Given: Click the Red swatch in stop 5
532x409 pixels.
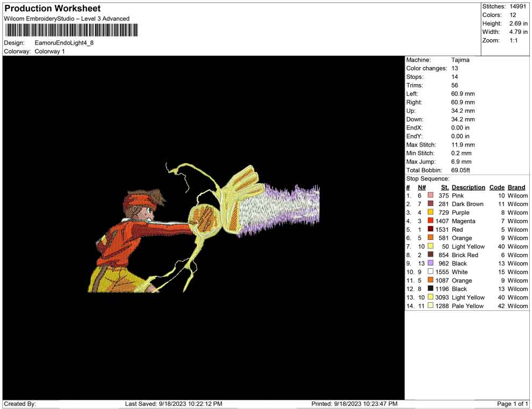Looking at the screenshot, I should pyautogui.click(x=430, y=230).
